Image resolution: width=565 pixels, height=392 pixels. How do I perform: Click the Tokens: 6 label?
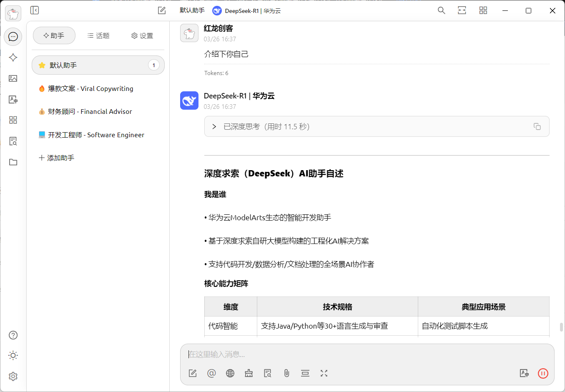[216, 73]
